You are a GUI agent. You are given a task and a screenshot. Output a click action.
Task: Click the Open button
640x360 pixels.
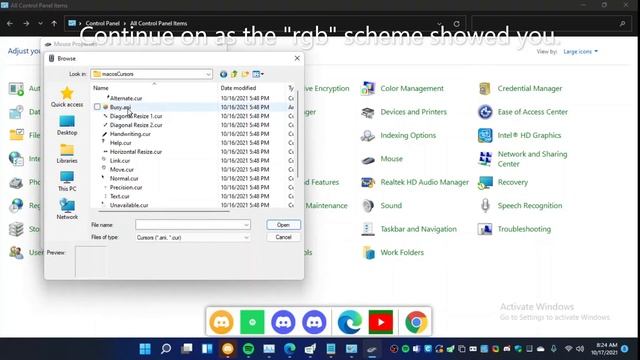point(283,225)
